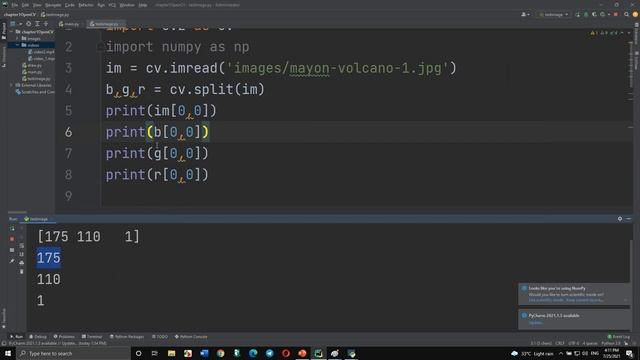Hide the Run panel using minimize dash
Screen dimensions: 640x360
[629, 219]
